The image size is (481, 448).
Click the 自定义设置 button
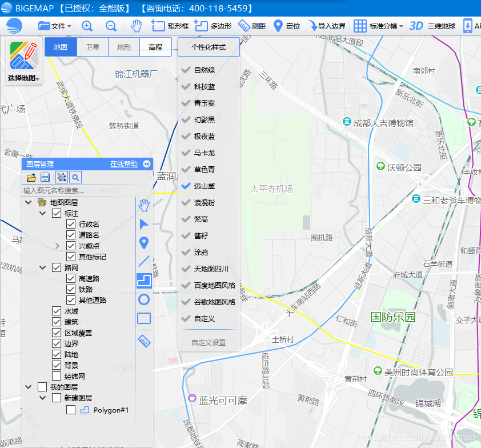point(209,342)
